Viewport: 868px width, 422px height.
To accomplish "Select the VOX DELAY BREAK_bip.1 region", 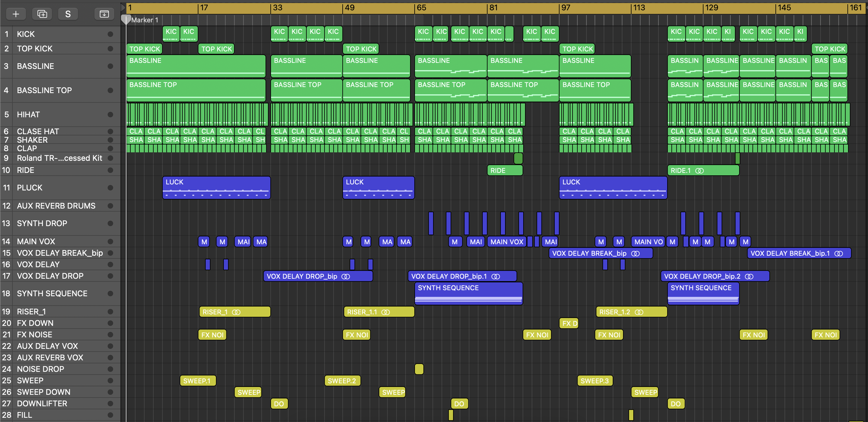I will pos(799,253).
